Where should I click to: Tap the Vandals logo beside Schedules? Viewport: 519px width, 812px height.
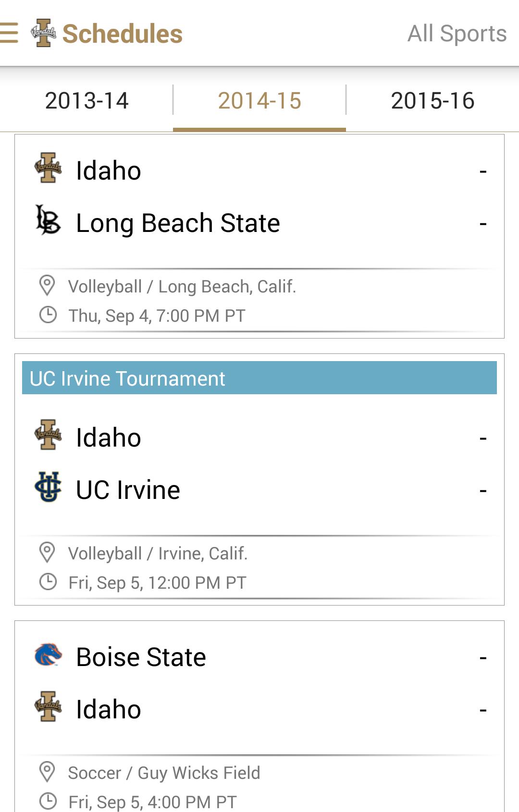pyautogui.click(x=43, y=33)
